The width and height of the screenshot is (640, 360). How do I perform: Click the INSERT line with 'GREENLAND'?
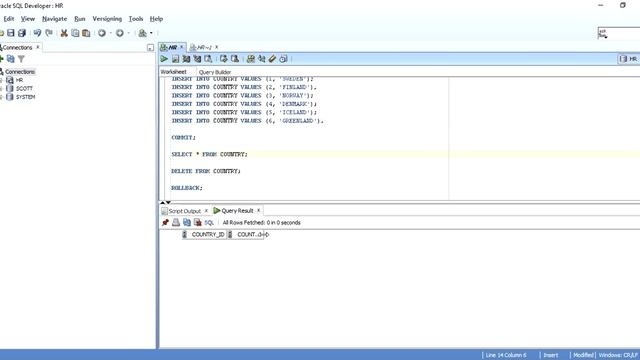pos(247,121)
